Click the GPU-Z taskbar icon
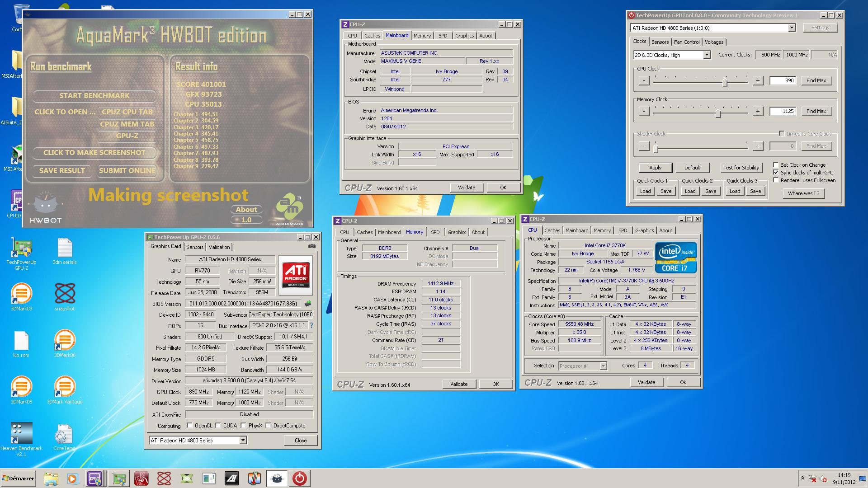 click(119, 479)
